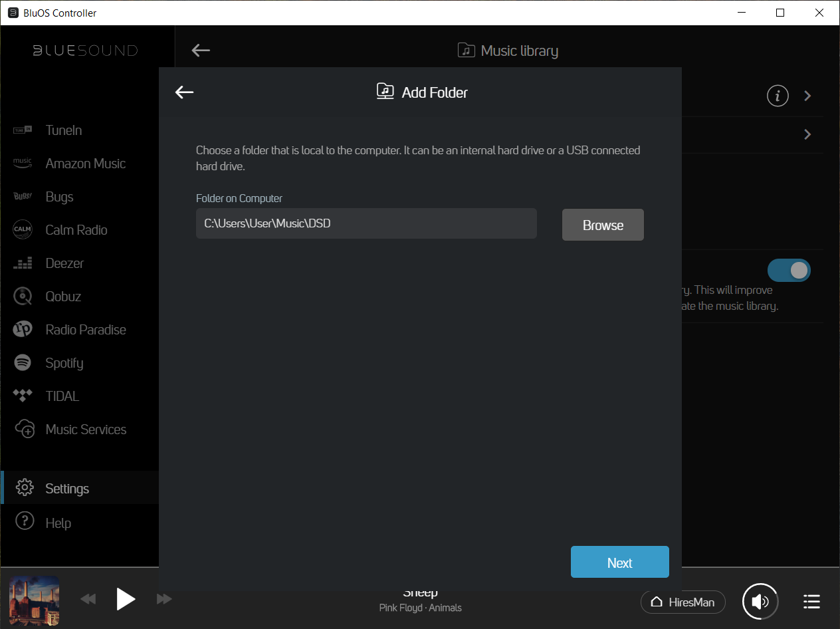Click the Music library back arrow
This screenshot has width=840, height=629.
(x=201, y=51)
